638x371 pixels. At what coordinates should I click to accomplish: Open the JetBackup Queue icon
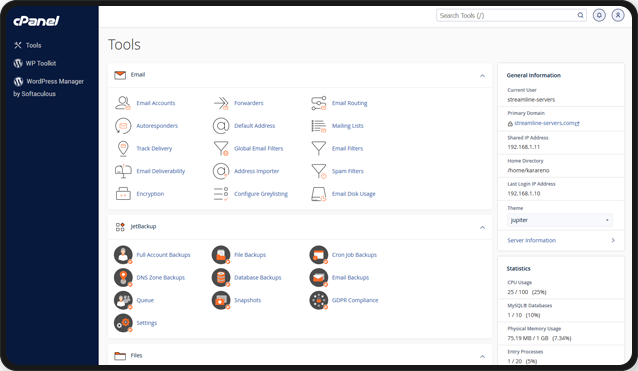123,301
